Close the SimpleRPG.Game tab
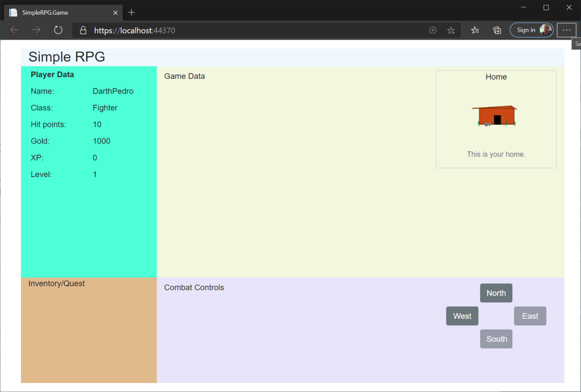The image size is (581, 392). click(x=116, y=12)
